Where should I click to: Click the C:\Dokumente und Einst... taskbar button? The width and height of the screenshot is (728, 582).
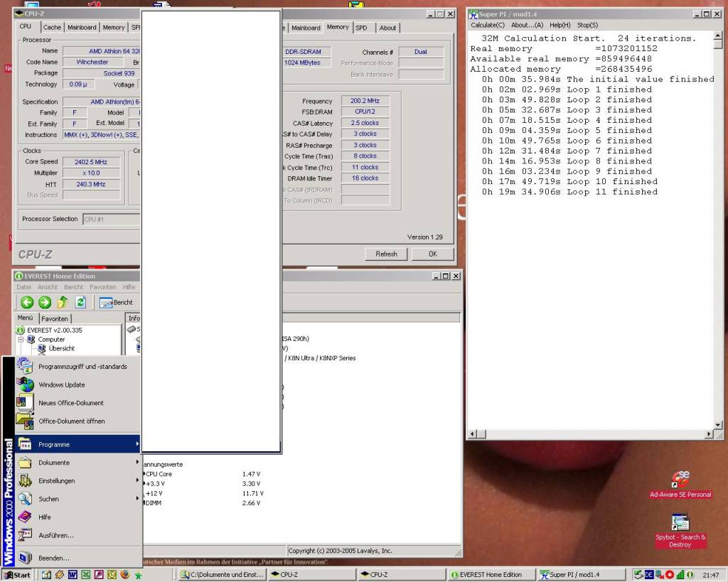[x=222, y=575]
